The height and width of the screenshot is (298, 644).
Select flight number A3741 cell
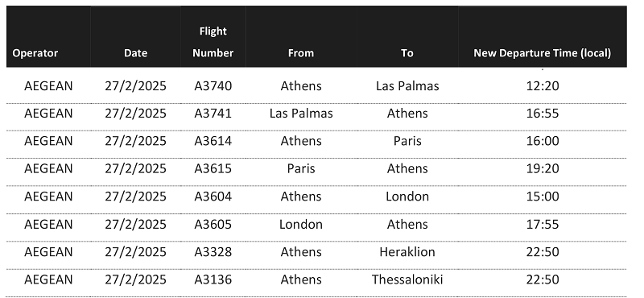tap(213, 114)
